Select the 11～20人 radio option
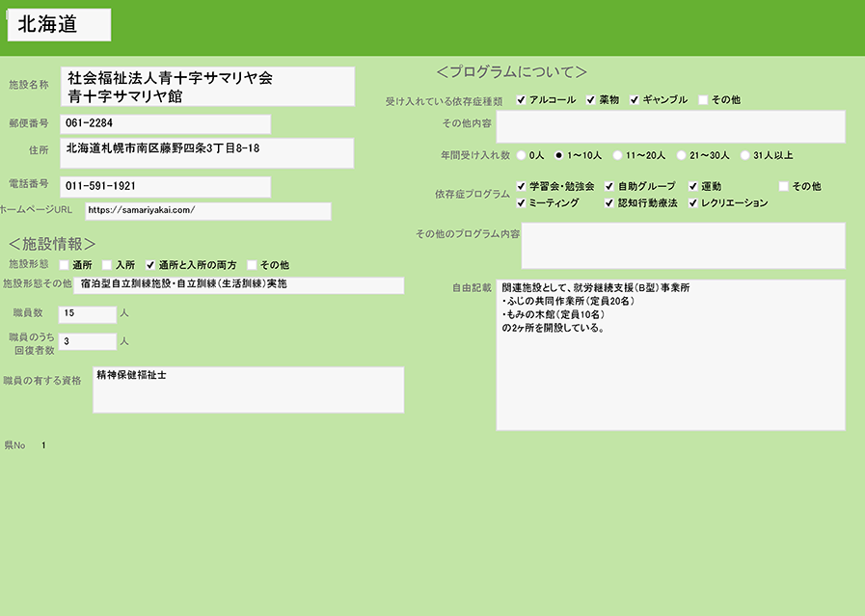Image resolution: width=865 pixels, height=616 pixels. (x=618, y=155)
